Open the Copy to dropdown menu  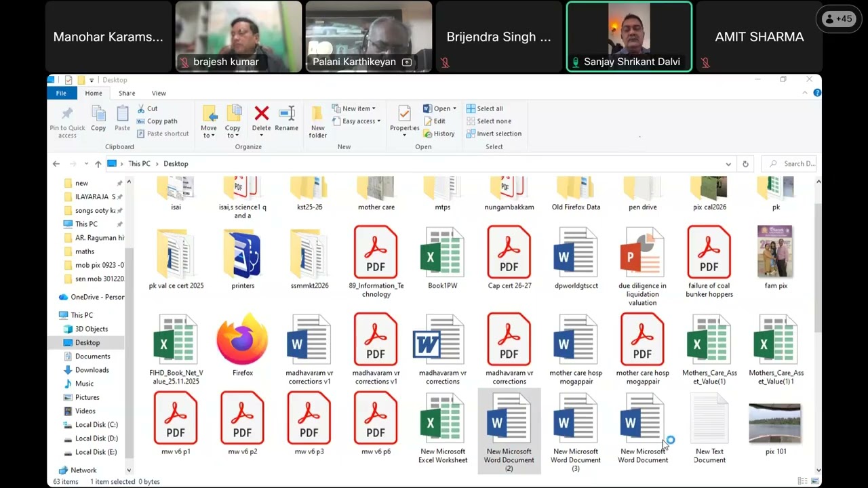pyautogui.click(x=233, y=123)
